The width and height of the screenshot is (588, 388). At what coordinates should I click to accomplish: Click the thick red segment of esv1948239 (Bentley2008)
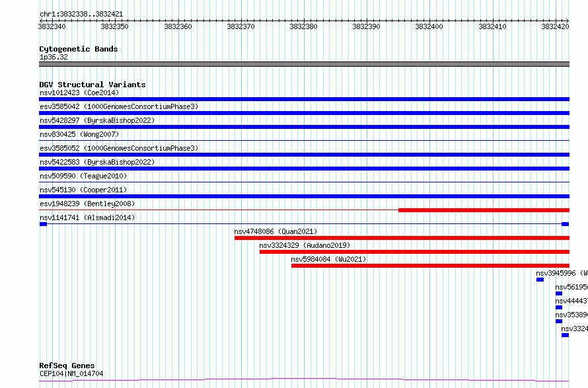pyautogui.click(x=484, y=210)
